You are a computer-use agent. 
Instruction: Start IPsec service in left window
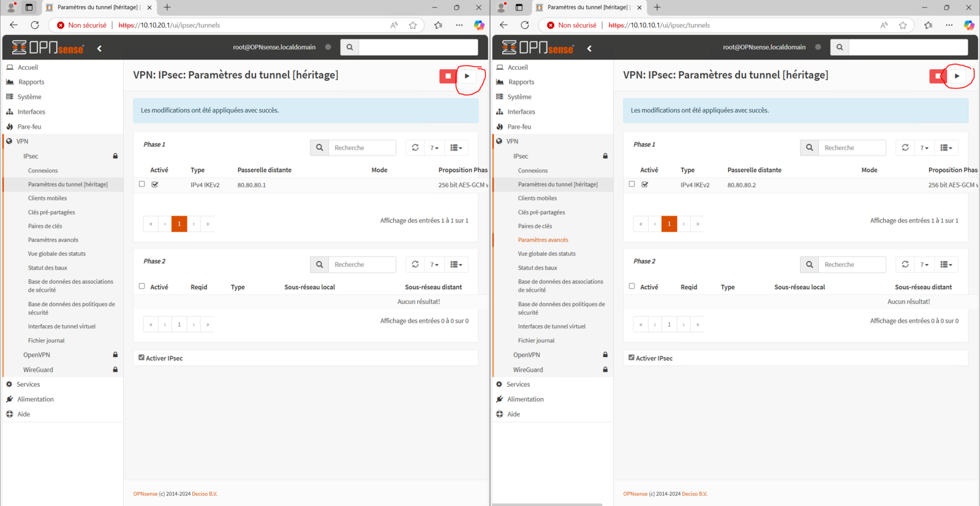click(x=467, y=76)
